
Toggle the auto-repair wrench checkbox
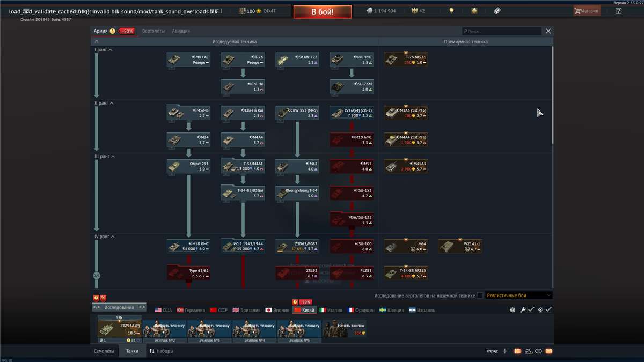(x=530, y=310)
